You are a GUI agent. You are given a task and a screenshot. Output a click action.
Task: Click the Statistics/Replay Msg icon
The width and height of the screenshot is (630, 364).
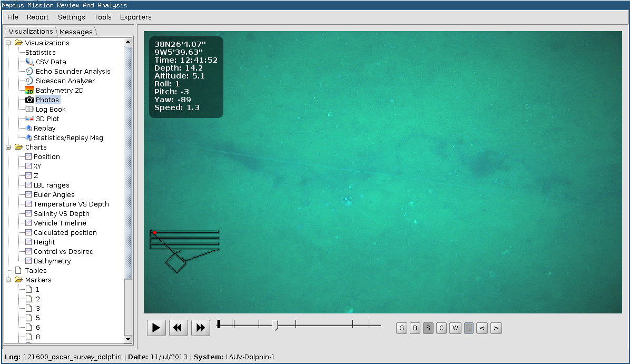[28, 138]
